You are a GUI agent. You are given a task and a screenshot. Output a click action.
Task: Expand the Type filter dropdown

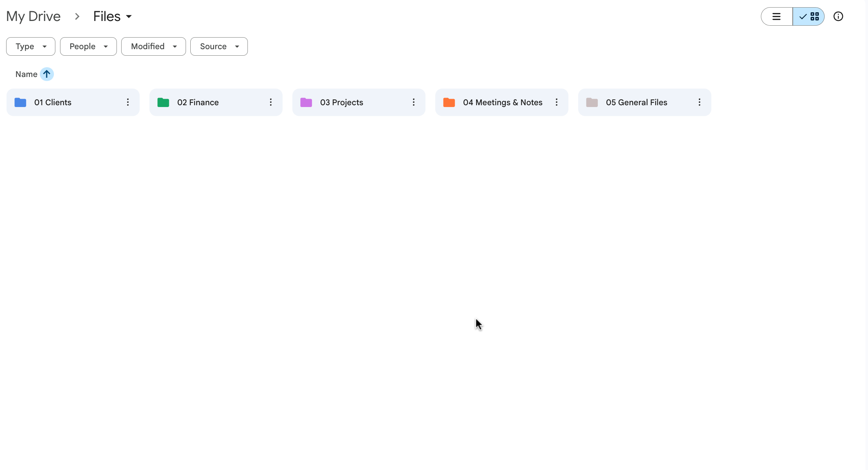click(31, 47)
